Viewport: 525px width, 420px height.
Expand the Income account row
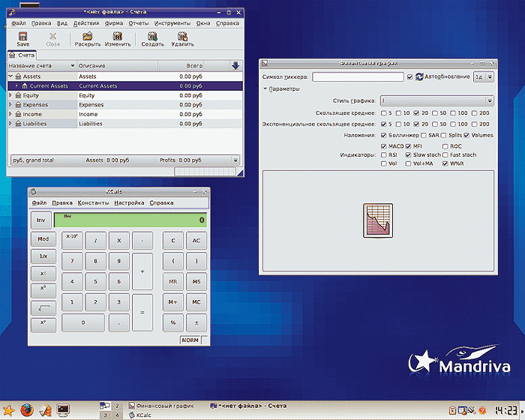pyautogui.click(x=10, y=114)
